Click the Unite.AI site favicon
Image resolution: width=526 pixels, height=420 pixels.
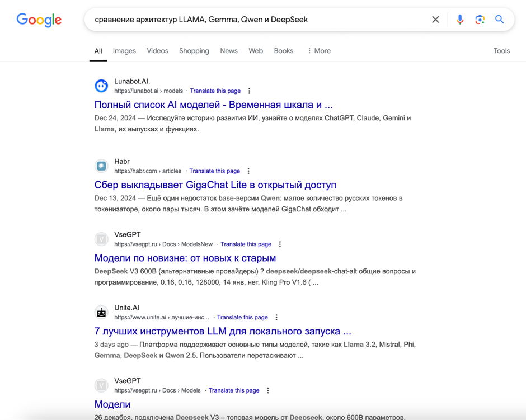(x=101, y=312)
